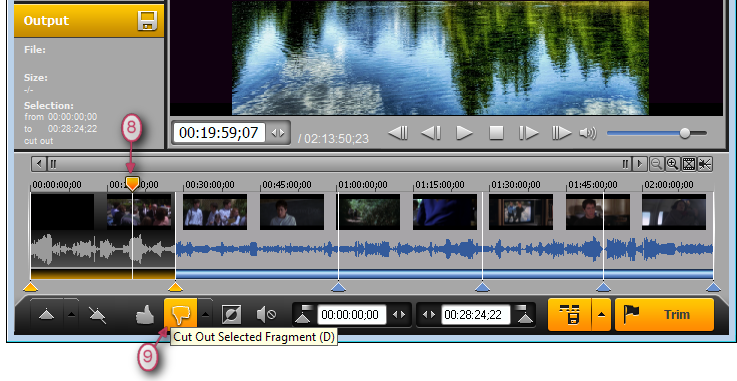The height and width of the screenshot is (381, 737).
Task: Step back one frame
Action: [431, 133]
